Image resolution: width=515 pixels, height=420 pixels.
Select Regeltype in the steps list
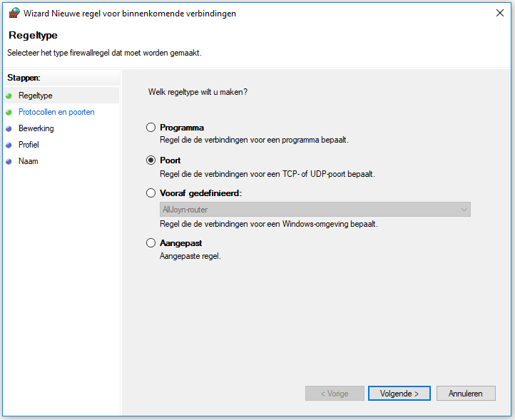pyautogui.click(x=36, y=96)
